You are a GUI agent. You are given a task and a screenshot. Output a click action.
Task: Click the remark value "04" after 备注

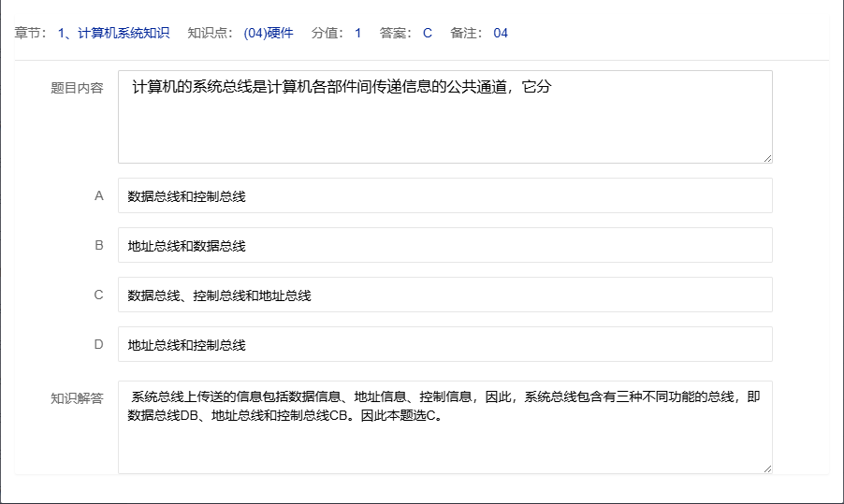coord(501,34)
